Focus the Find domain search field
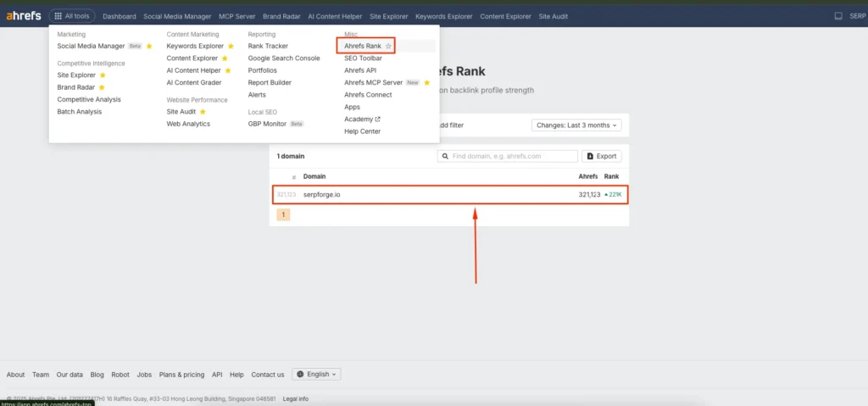 (x=508, y=156)
